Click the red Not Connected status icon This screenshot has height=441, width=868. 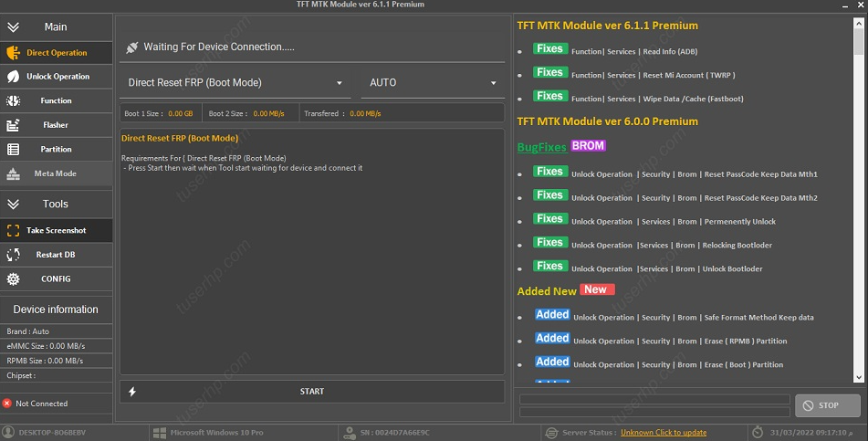7,404
